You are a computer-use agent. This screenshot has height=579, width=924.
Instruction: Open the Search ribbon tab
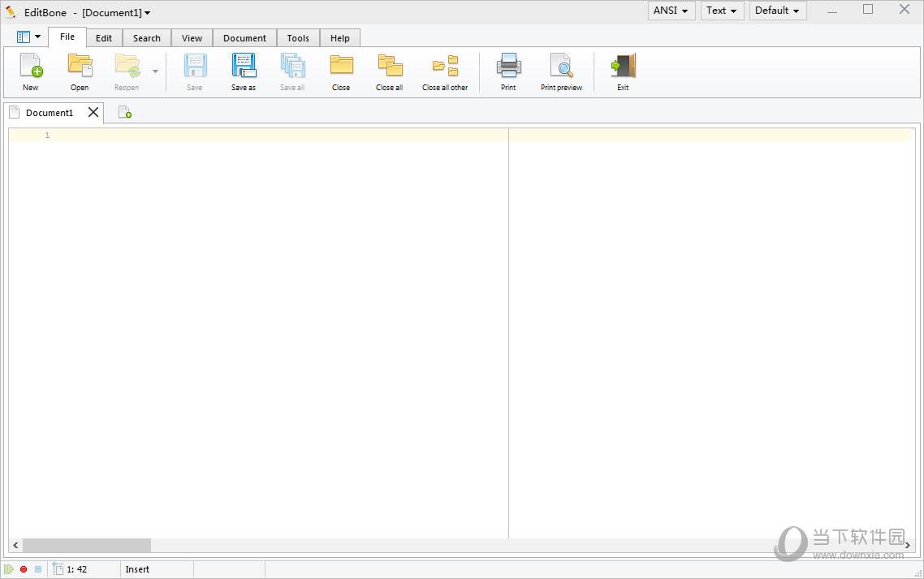pyautogui.click(x=147, y=37)
